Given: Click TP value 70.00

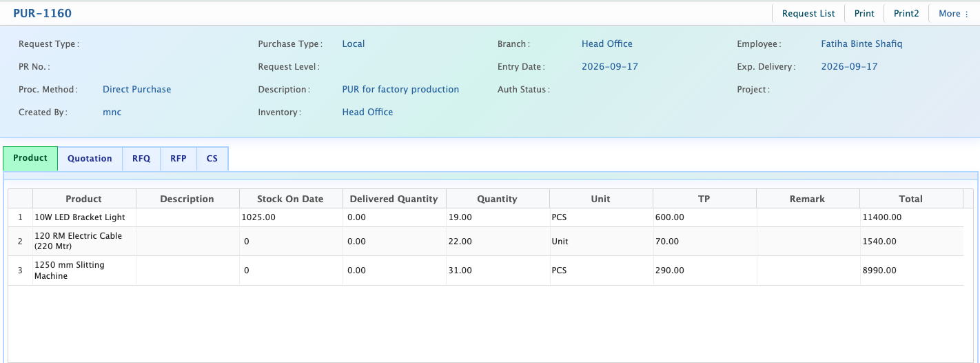Looking at the screenshot, I should click(667, 242).
